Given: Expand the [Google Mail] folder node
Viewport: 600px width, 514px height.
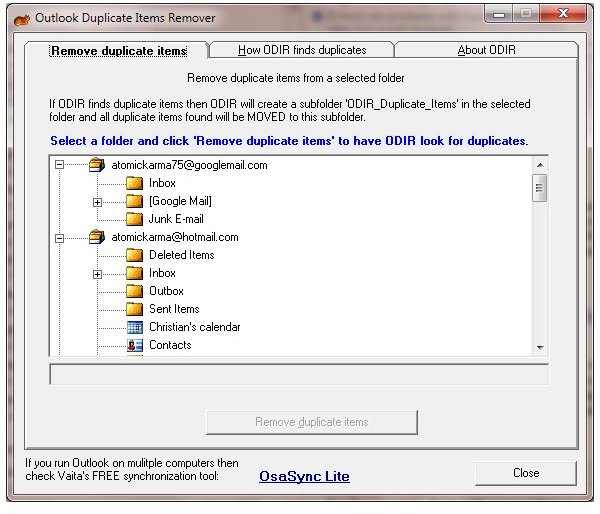Looking at the screenshot, I should point(98,202).
